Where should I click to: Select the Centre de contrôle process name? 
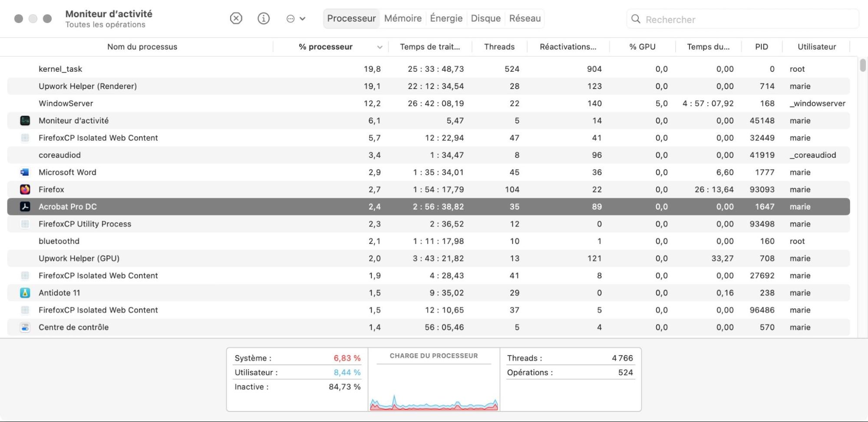coord(73,327)
